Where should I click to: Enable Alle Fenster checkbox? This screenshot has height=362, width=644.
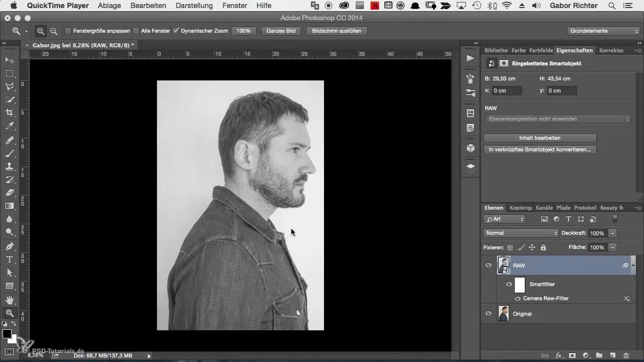point(136,31)
